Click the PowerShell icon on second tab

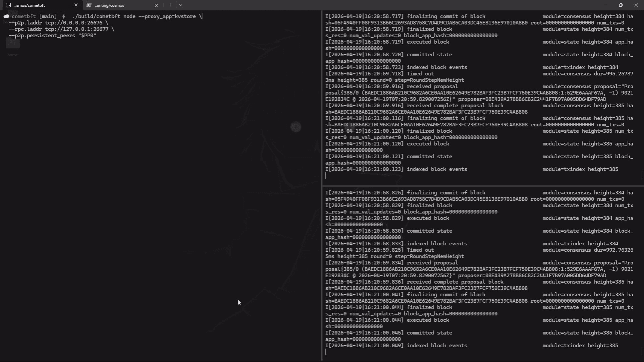[x=89, y=5]
